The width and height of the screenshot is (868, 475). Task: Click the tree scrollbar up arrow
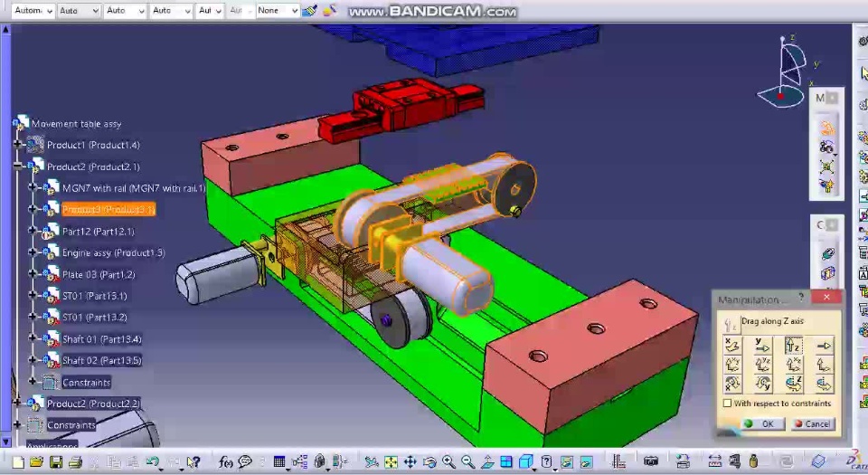click(5, 29)
